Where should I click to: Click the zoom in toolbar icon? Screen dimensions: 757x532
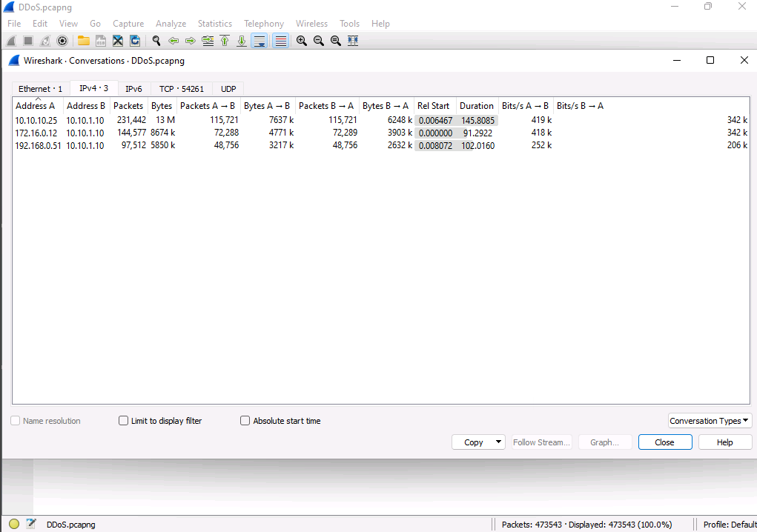302,41
